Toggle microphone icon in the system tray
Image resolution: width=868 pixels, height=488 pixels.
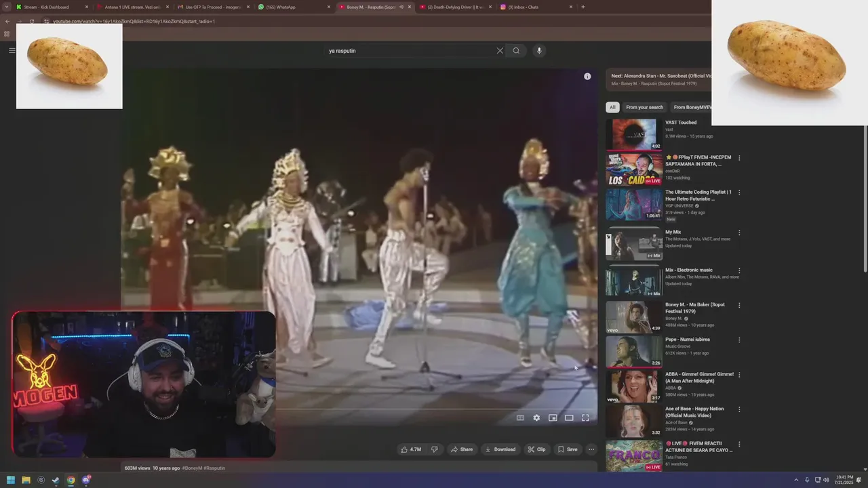pyautogui.click(x=807, y=480)
